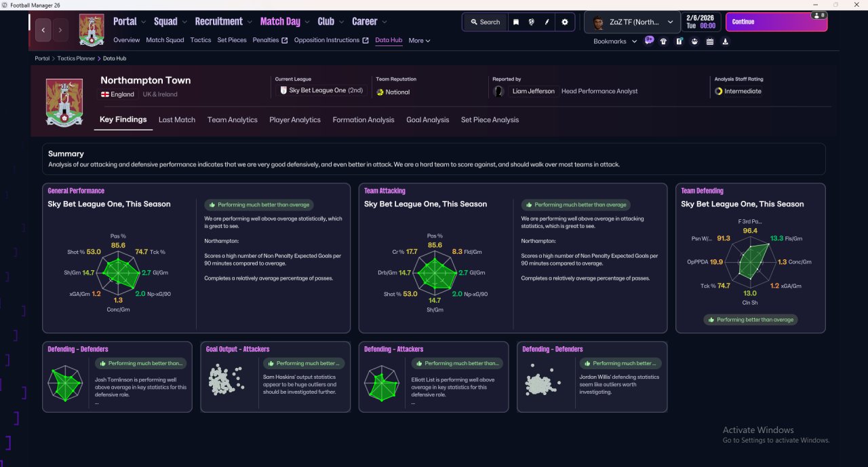Screen dimensions: 868x467
Task: Open the Team Defending radar chart
Action: [x=750, y=261]
